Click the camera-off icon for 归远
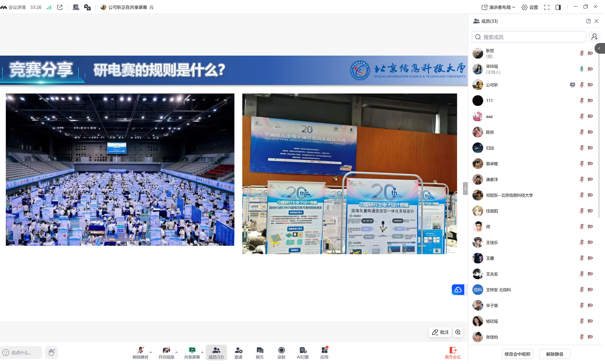Viewport: 605px width, 364px height. click(x=590, y=148)
